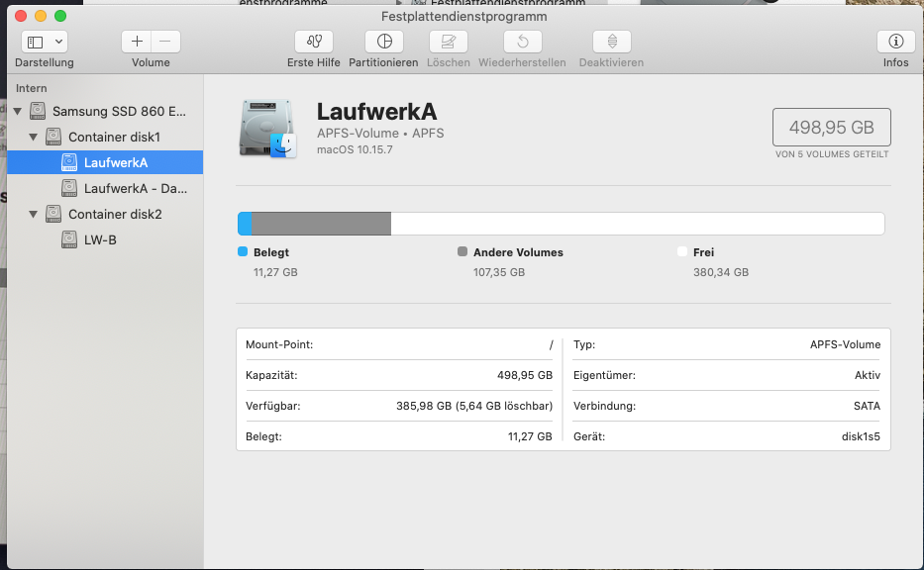Open the Partitionieren pie chart tool
This screenshot has height=570, width=924.
pyautogui.click(x=384, y=42)
